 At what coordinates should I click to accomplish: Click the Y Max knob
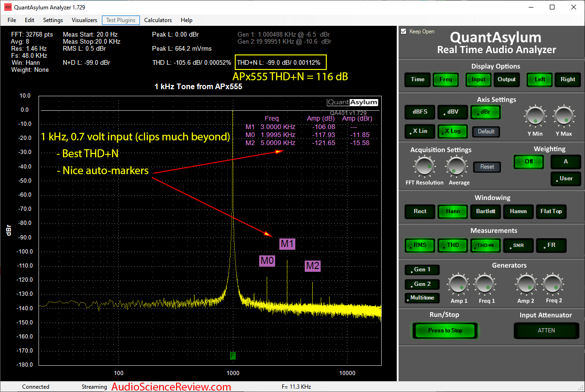coord(563,115)
